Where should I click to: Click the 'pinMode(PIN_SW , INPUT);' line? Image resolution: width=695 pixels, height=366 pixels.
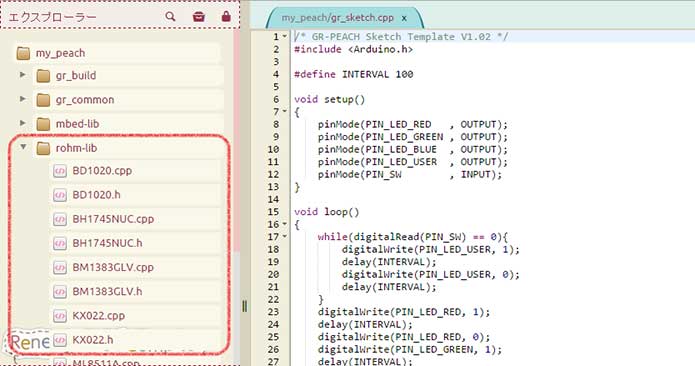(x=410, y=175)
